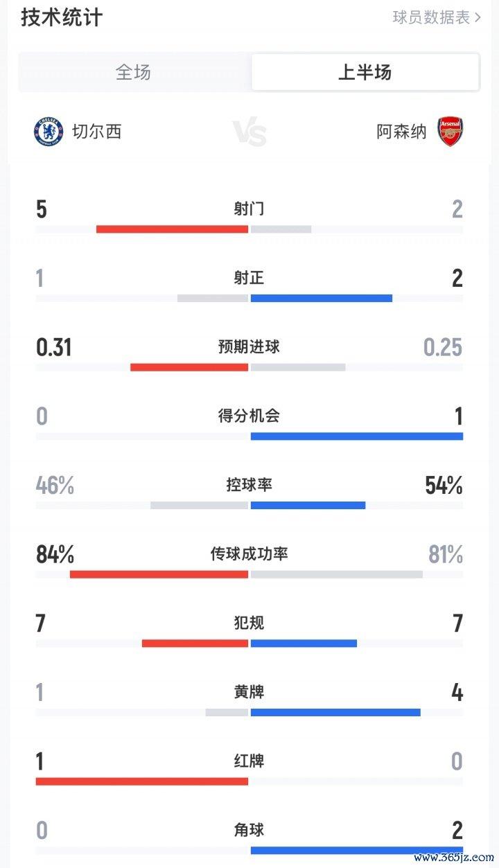
Task: Click Chelsea's red 射门 bar
Action: [x=172, y=229]
